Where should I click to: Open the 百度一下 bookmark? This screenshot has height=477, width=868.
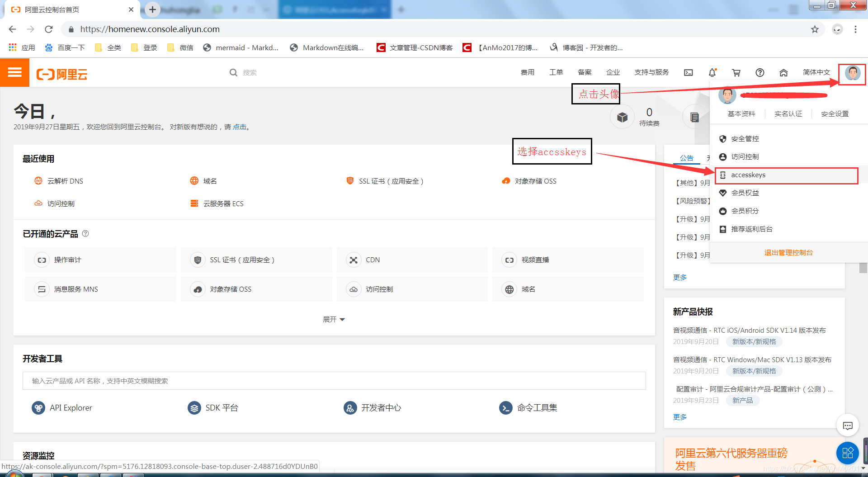(x=65, y=47)
